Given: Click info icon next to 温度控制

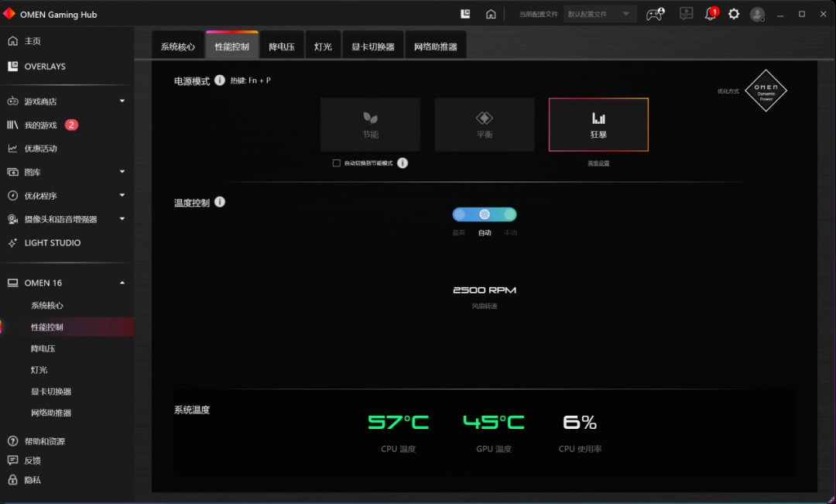Looking at the screenshot, I should (220, 201).
